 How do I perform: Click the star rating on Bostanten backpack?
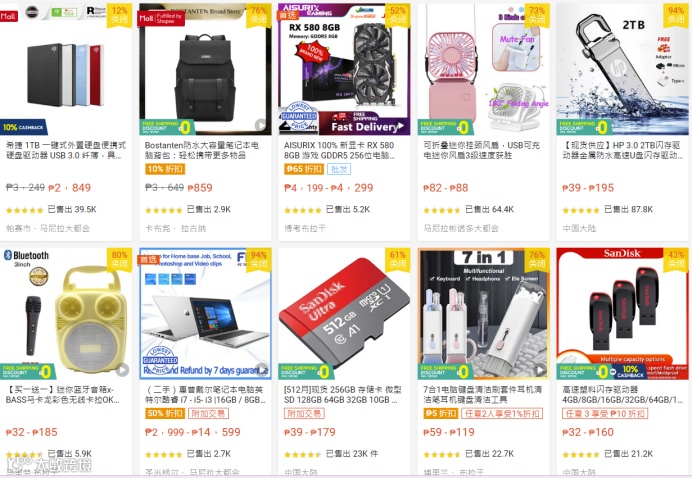[x=163, y=210]
